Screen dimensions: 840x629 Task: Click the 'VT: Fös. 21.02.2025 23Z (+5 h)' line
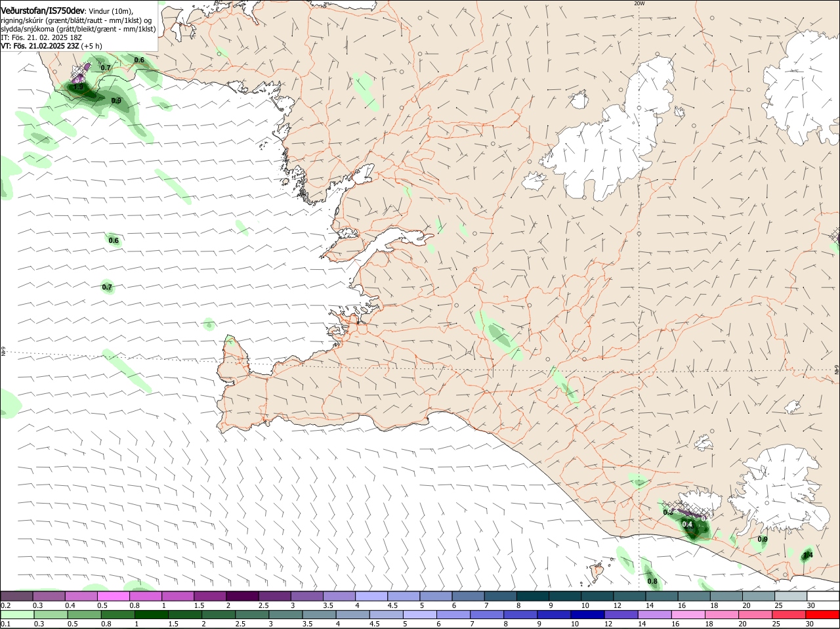[x=51, y=46]
